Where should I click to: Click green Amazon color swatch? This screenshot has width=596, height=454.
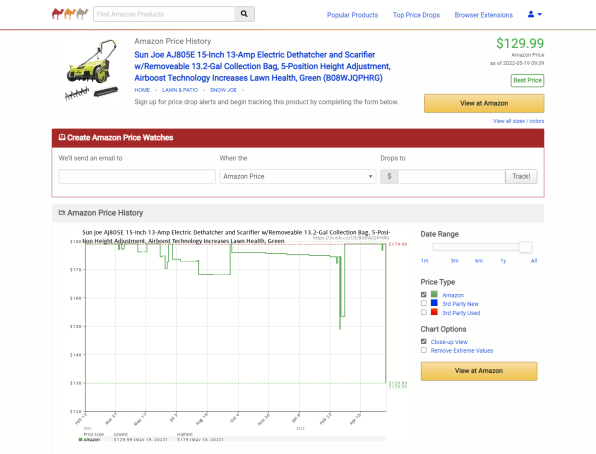[x=434, y=294]
